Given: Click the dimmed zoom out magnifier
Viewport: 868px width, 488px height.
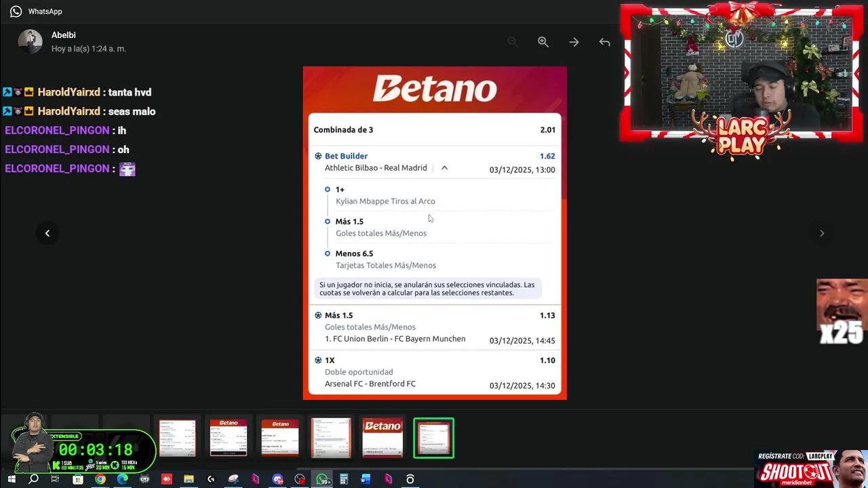Looking at the screenshot, I should (x=513, y=42).
